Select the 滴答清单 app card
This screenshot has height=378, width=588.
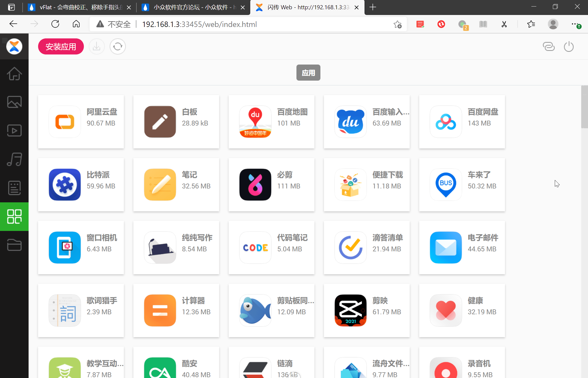click(x=367, y=248)
